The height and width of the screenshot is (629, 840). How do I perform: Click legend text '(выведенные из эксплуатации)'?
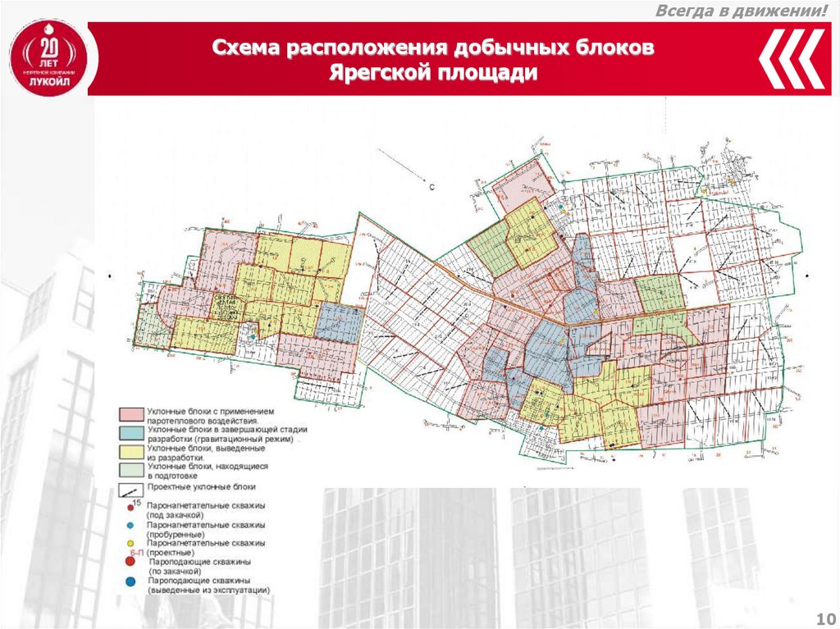pos(209,590)
